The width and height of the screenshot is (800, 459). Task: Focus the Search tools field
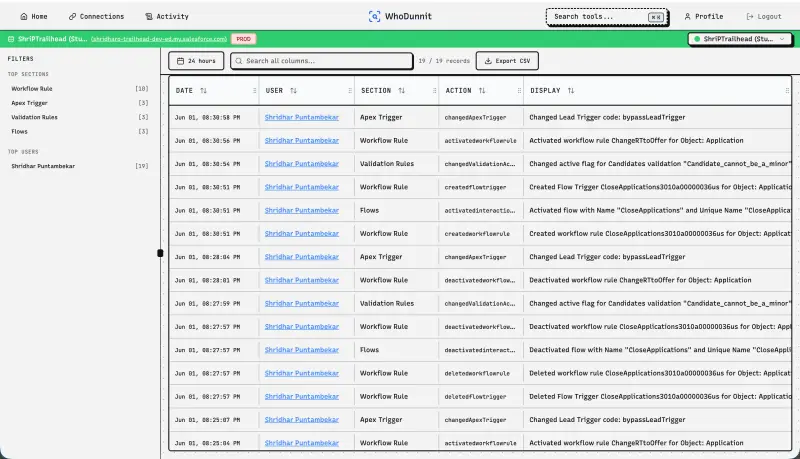pos(607,17)
